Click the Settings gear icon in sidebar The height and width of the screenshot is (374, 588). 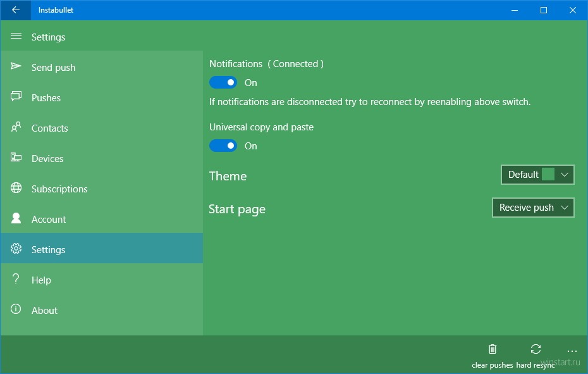(x=16, y=249)
